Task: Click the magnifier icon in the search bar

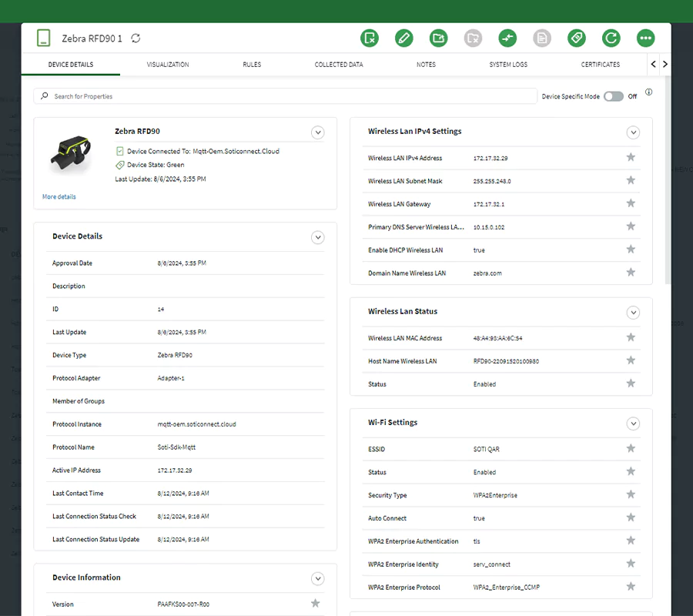Action: pyautogui.click(x=44, y=95)
